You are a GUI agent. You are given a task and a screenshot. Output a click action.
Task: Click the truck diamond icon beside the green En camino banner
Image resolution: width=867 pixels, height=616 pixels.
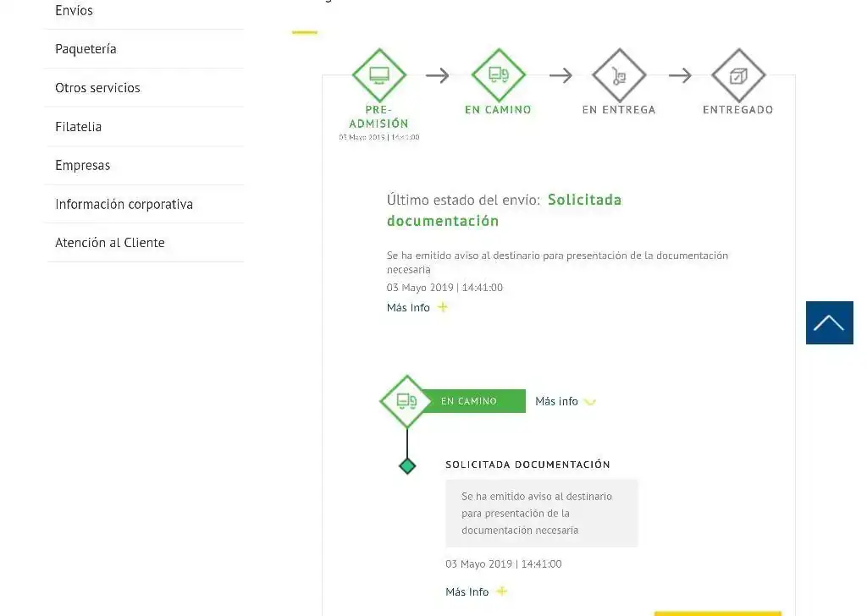tap(407, 402)
